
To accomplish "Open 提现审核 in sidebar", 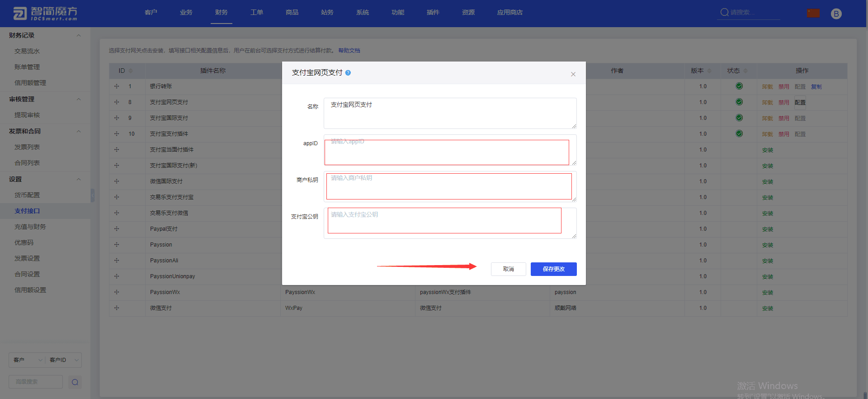I will [x=27, y=115].
